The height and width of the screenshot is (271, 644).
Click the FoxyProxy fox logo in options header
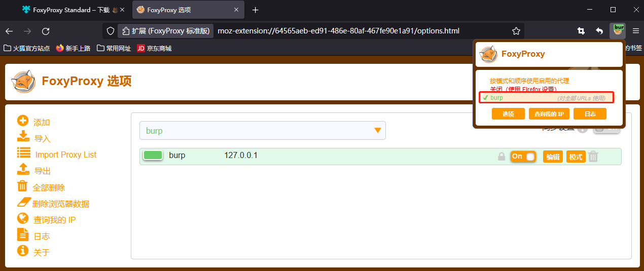click(x=23, y=82)
